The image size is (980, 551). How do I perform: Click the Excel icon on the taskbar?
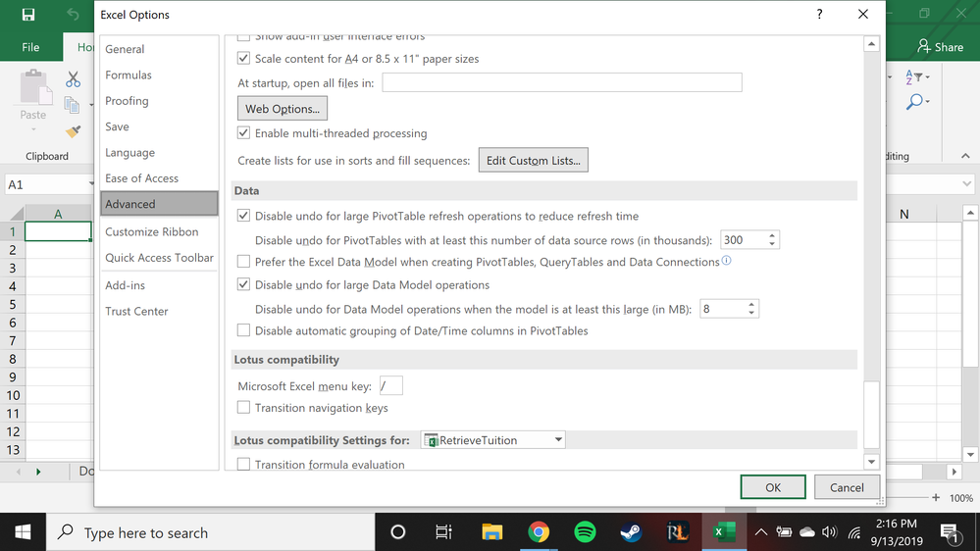point(723,532)
